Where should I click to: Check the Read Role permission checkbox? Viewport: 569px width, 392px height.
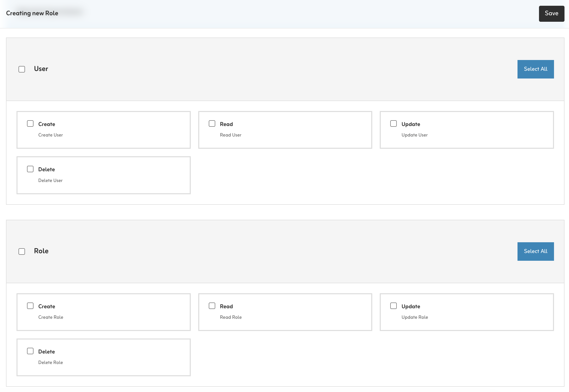pos(212,306)
